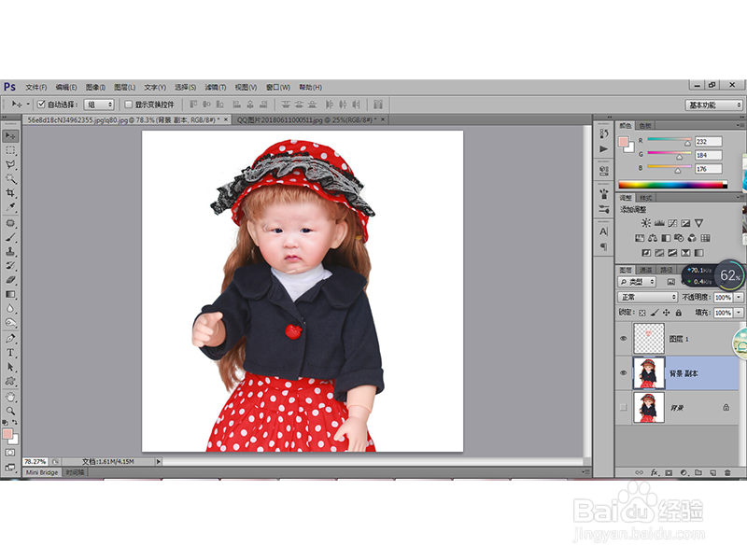Viewport: 747px width, 560px height.
Task: Select the Healing Brush tool
Action: tap(10, 223)
